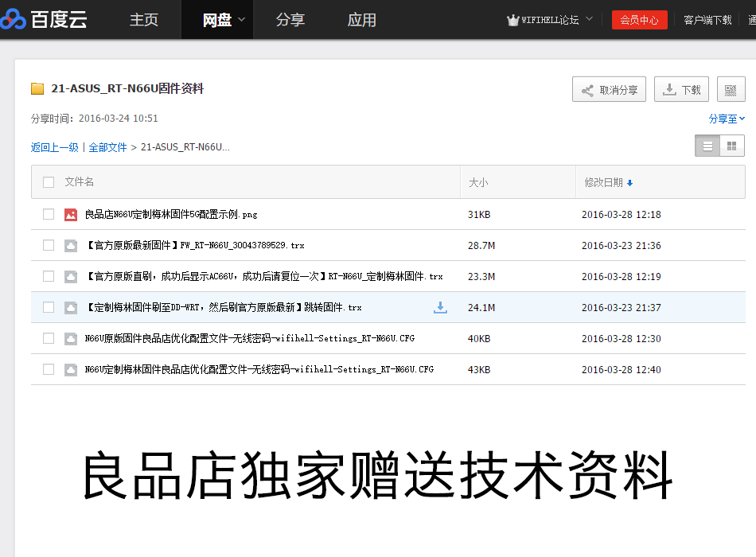Click the file icon for N66U定制梅林固件 CFG file

tap(71, 370)
